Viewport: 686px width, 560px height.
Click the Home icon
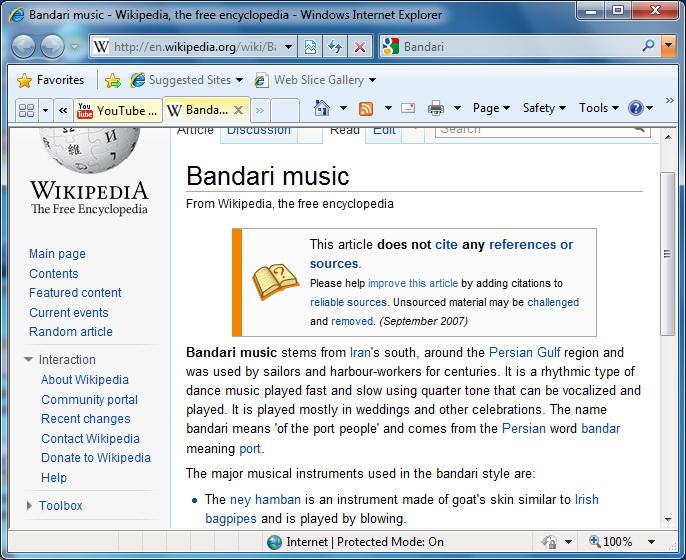point(322,108)
